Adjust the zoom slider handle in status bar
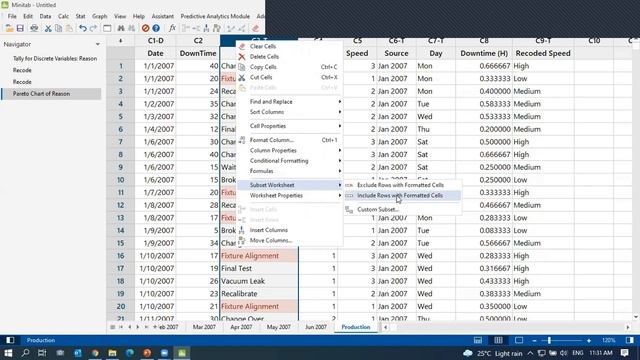The image size is (640, 360). [x=549, y=340]
